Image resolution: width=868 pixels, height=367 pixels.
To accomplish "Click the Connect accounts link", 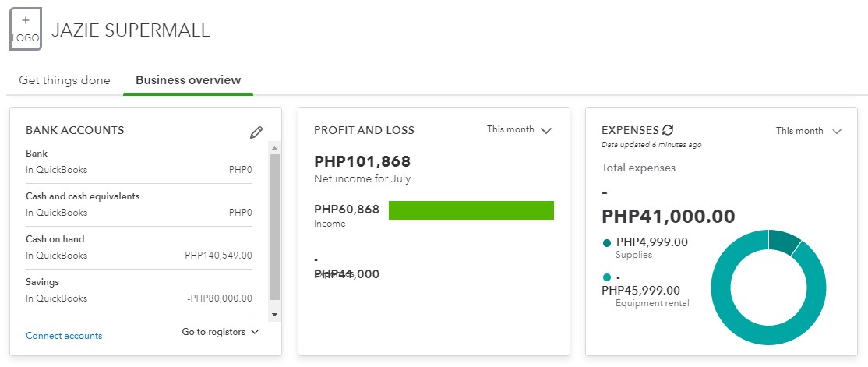I will 64,336.
